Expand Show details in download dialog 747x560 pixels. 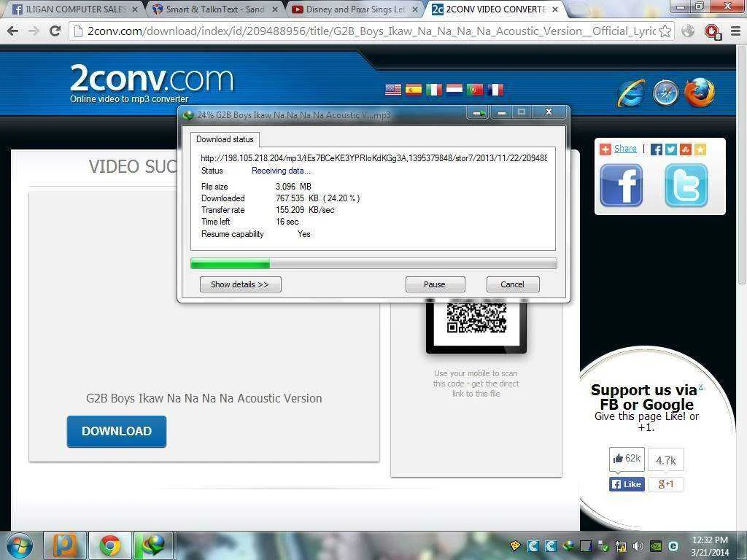tap(240, 284)
